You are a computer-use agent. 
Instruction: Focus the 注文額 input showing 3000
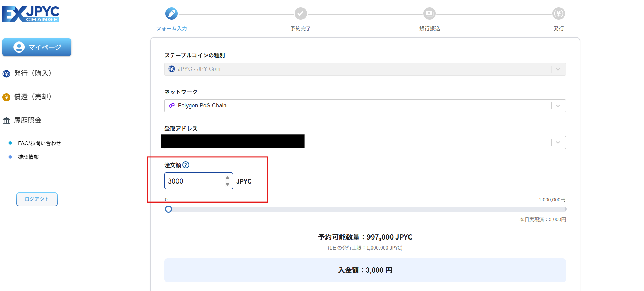tap(199, 181)
